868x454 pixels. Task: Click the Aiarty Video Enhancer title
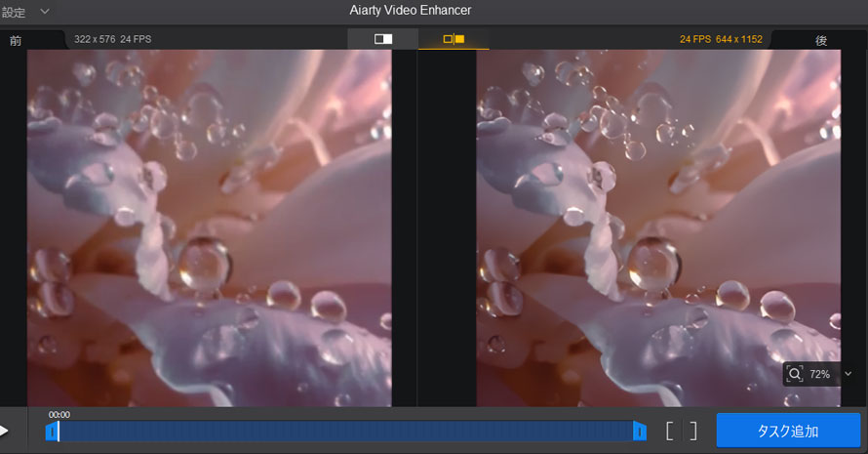(x=411, y=10)
